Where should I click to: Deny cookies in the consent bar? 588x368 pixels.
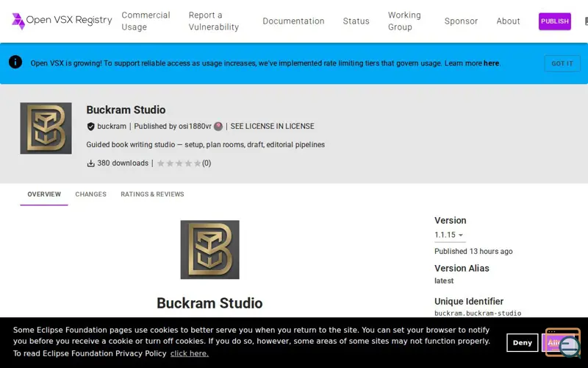point(522,342)
